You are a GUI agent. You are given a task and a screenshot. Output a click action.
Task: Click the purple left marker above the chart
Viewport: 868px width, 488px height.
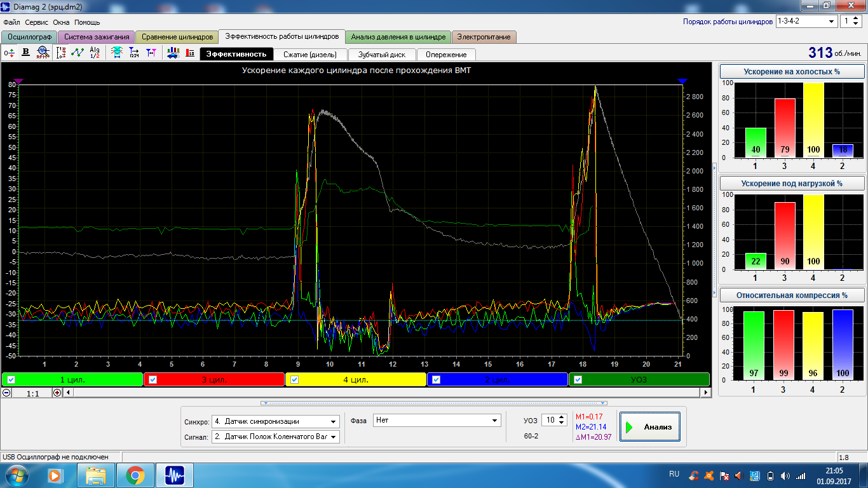18,81
